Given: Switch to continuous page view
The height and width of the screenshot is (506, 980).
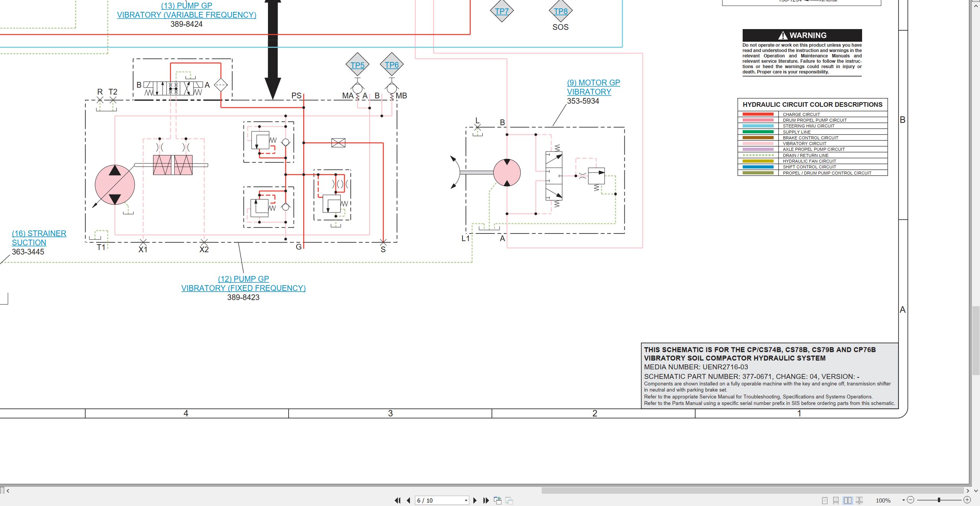Looking at the screenshot, I should click(x=836, y=500).
